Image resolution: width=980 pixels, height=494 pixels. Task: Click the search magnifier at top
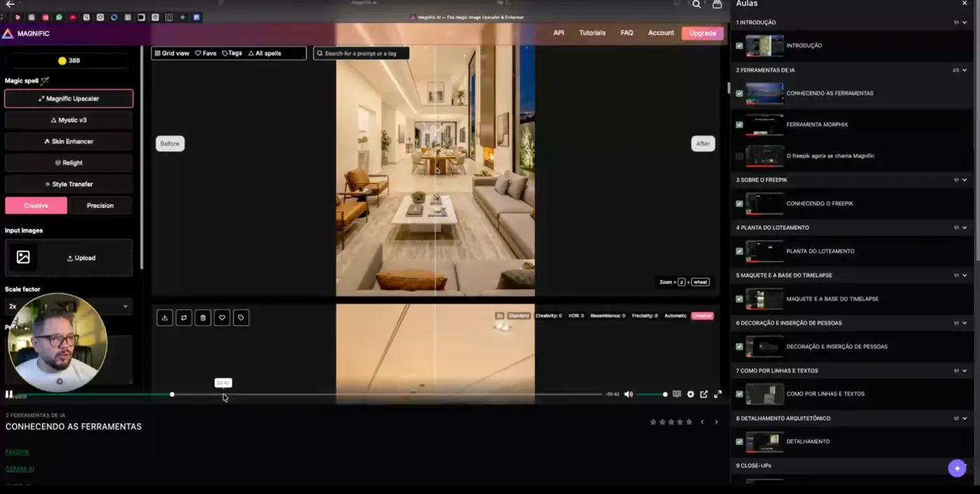point(696,4)
